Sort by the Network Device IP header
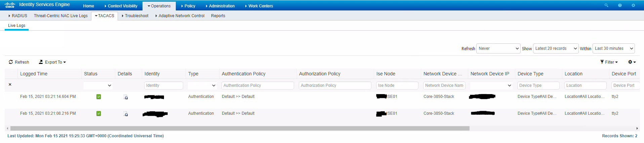The width and height of the screenshot is (644, 143). pyautogui.click(x=490, y=74)
